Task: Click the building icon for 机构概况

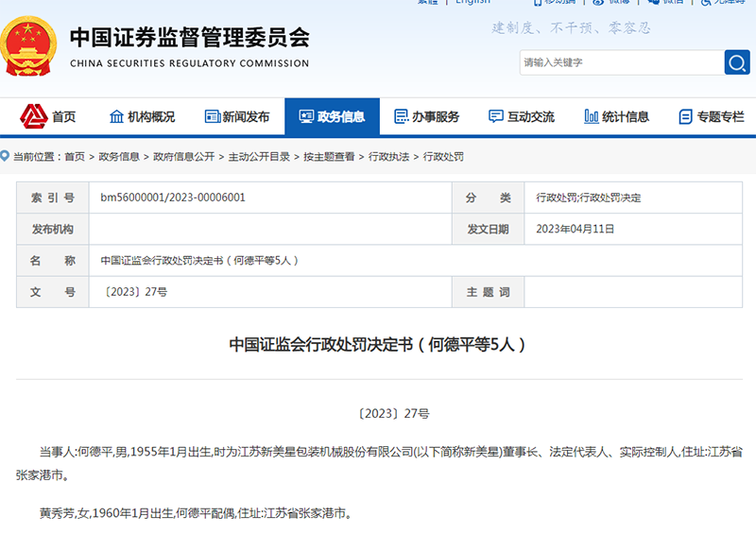Action: 117,117
